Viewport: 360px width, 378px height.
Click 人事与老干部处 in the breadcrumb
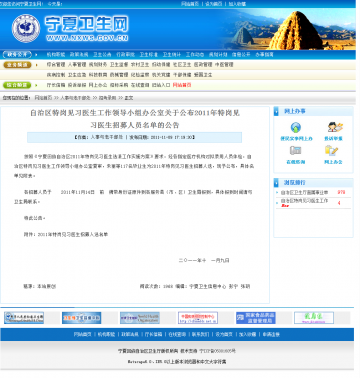[75, 98]
